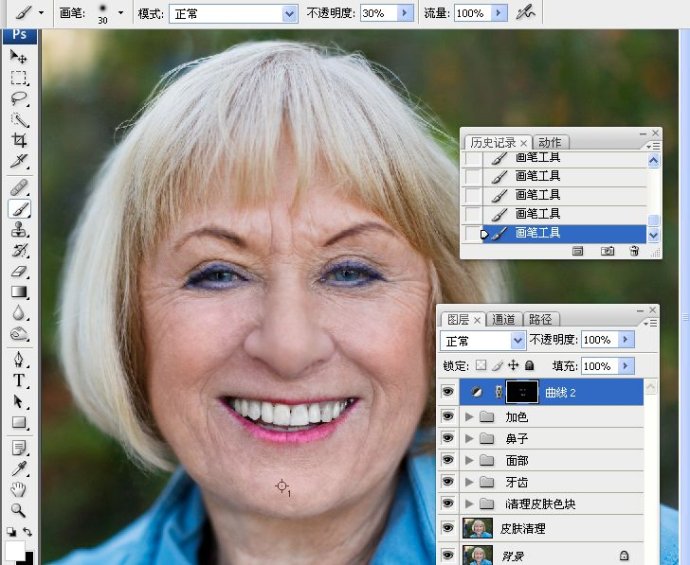Expand the 牙齿 group
The height and width of the screenshot is (565, 690).
(469, 482)
